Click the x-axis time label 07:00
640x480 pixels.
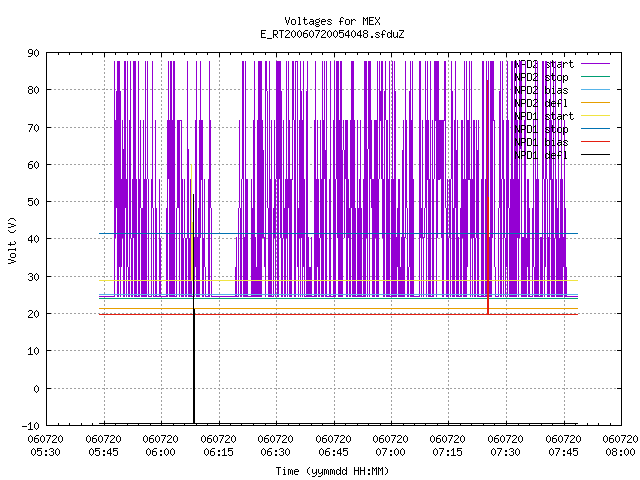coord(391,452)
